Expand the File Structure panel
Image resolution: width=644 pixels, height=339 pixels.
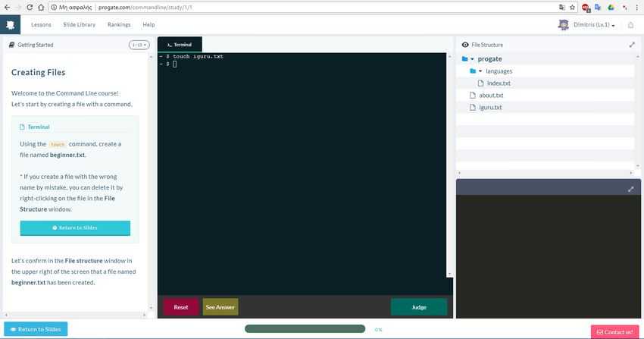click(632, 45)
